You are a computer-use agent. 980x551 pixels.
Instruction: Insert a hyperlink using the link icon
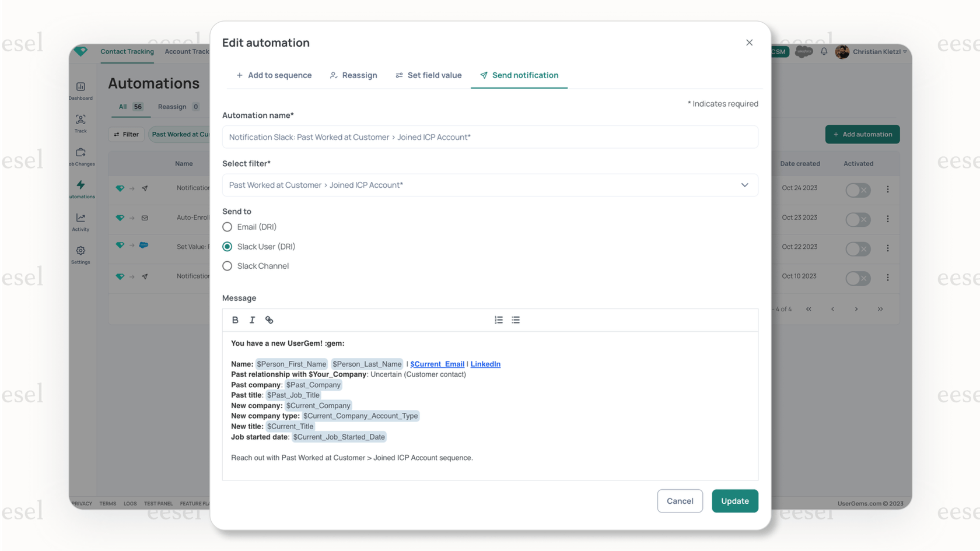(x=269, y=320)
